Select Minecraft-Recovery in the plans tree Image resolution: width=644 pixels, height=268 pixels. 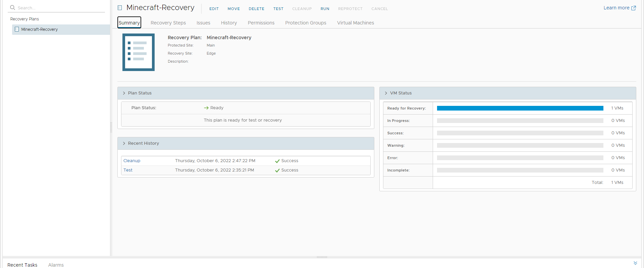[61, 29]
